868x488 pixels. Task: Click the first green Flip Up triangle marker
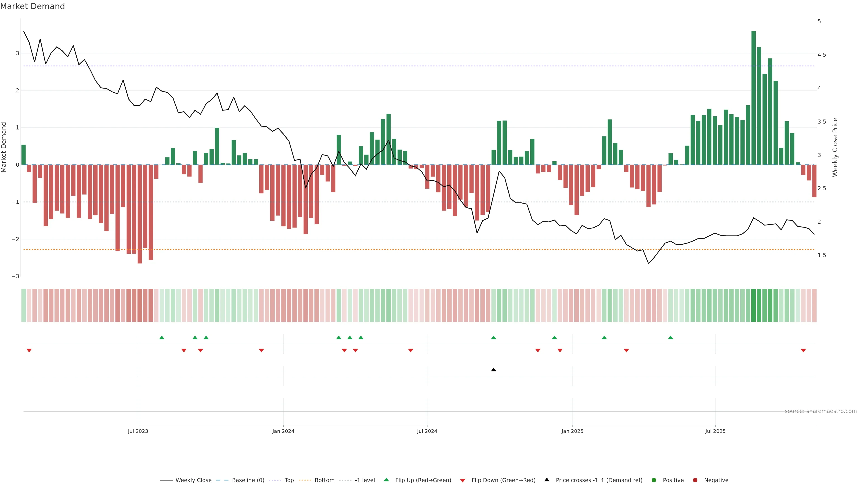(162, 338)
